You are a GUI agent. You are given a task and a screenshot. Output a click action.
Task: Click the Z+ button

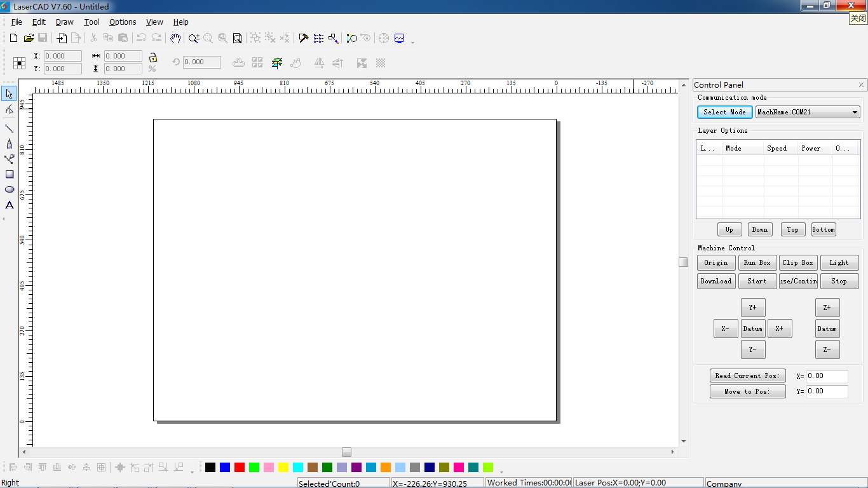click(827, 308)
